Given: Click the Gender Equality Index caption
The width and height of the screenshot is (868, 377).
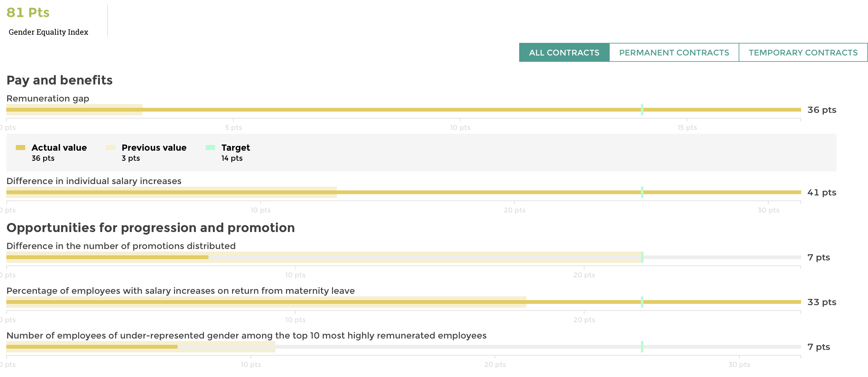Looking at the screenshot, I should point(48,32).
